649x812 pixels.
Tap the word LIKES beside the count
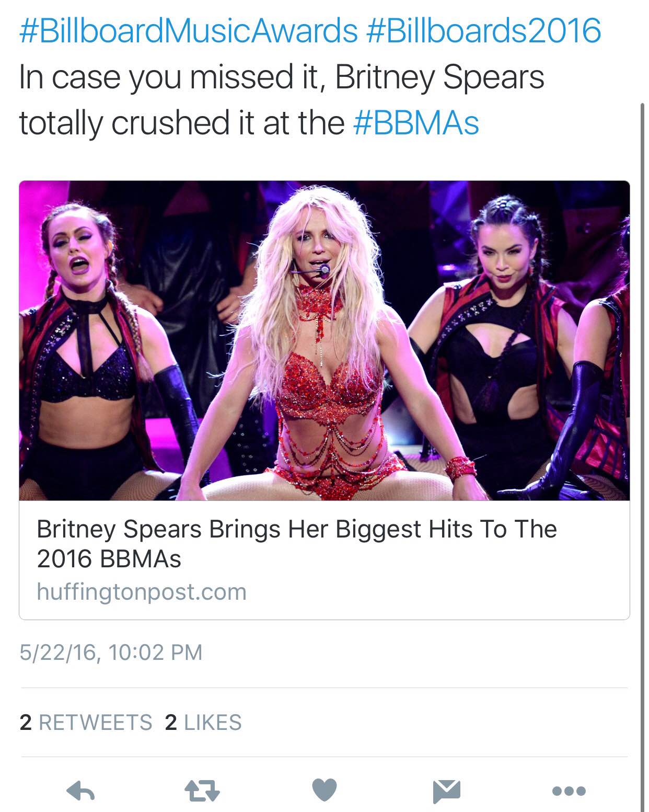click(213, 722)
